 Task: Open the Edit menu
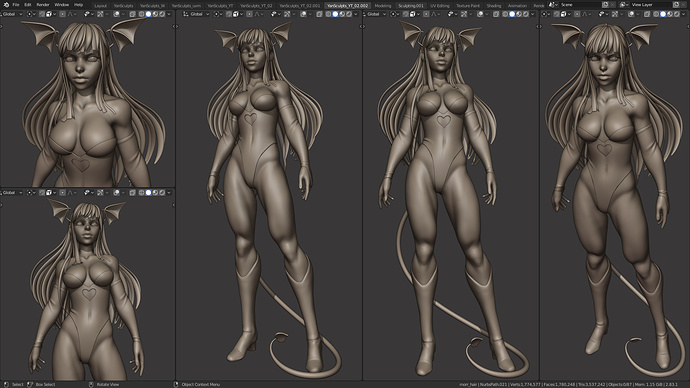[28, 5]
